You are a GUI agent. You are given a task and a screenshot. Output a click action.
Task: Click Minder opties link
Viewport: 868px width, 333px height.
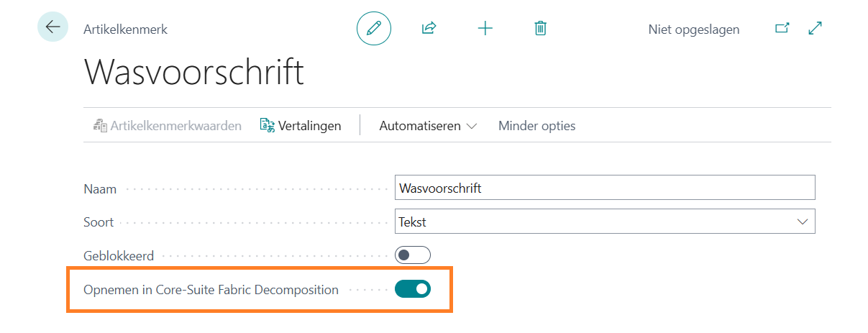coord(536,126)
